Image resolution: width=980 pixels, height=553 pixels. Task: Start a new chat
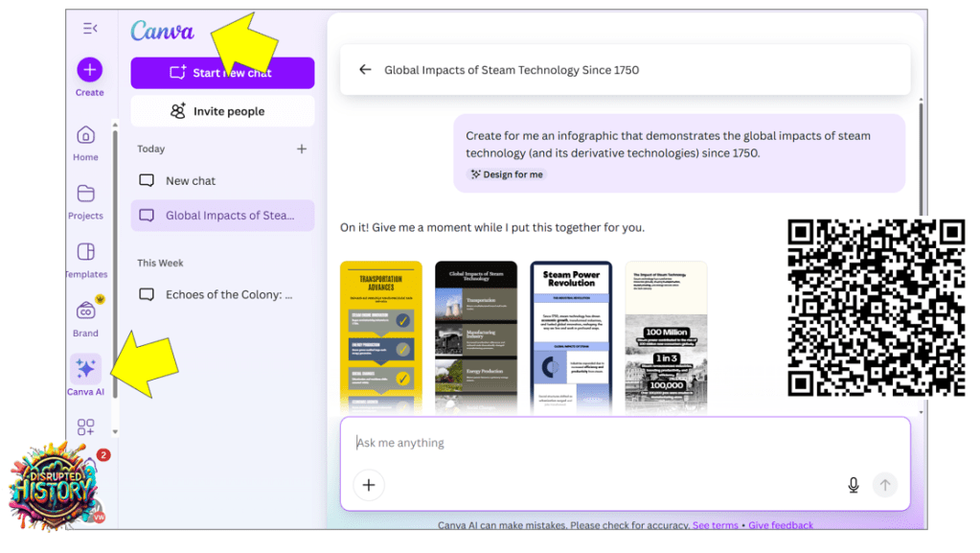[222, 73]
